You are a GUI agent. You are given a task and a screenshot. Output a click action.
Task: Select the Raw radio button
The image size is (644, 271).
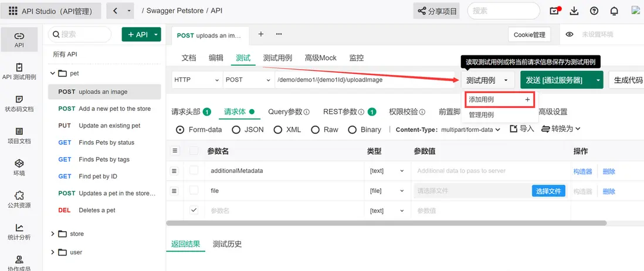[316, 130]
